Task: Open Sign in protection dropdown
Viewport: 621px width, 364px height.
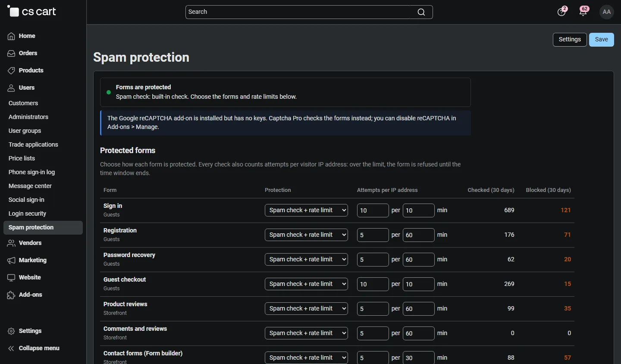Action: click(306, 210)
